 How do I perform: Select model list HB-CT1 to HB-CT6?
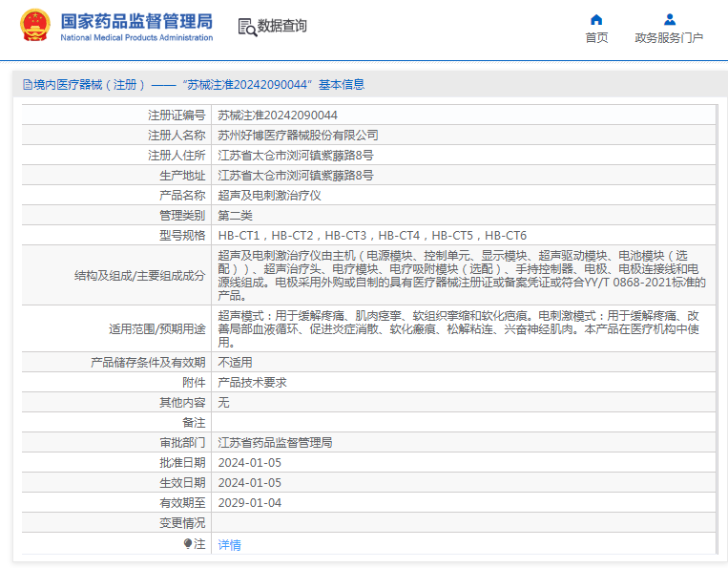372,236
